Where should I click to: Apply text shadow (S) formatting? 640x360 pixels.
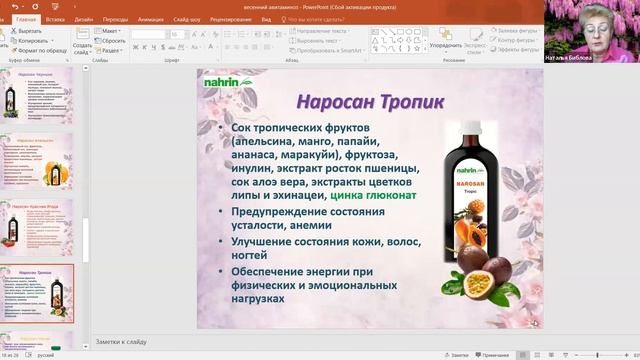point(162,48)
